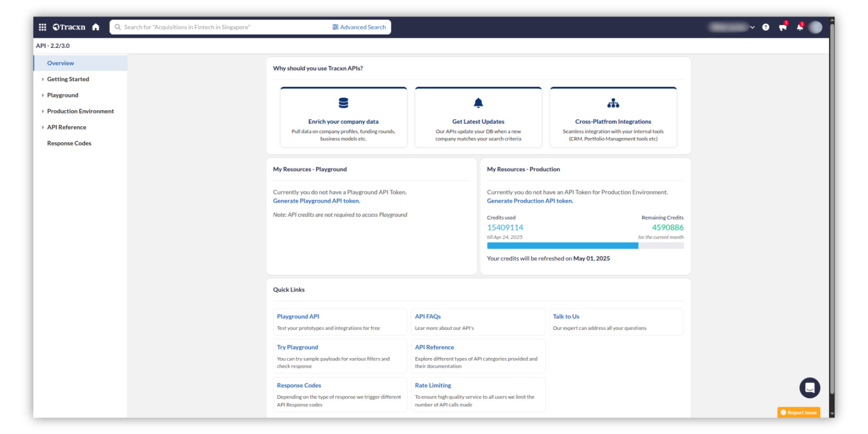Click the Tracxn logo
Image resolution: width=868 pixels, height=434 pixels.
[x=69, y=27]
